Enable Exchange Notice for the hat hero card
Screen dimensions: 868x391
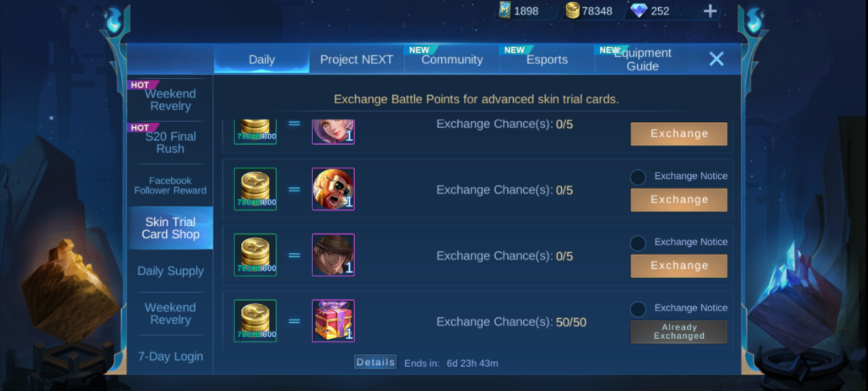(638, 243)
